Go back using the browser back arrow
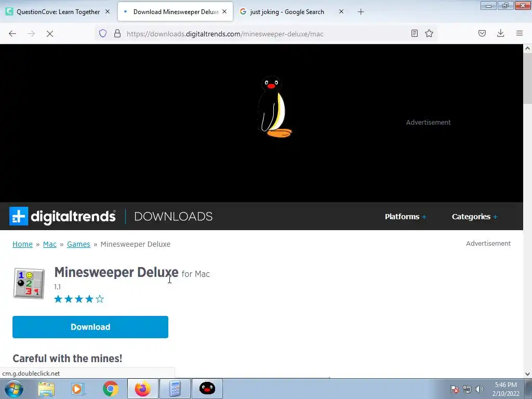532x399 pixels. click(x=12, y=34)
